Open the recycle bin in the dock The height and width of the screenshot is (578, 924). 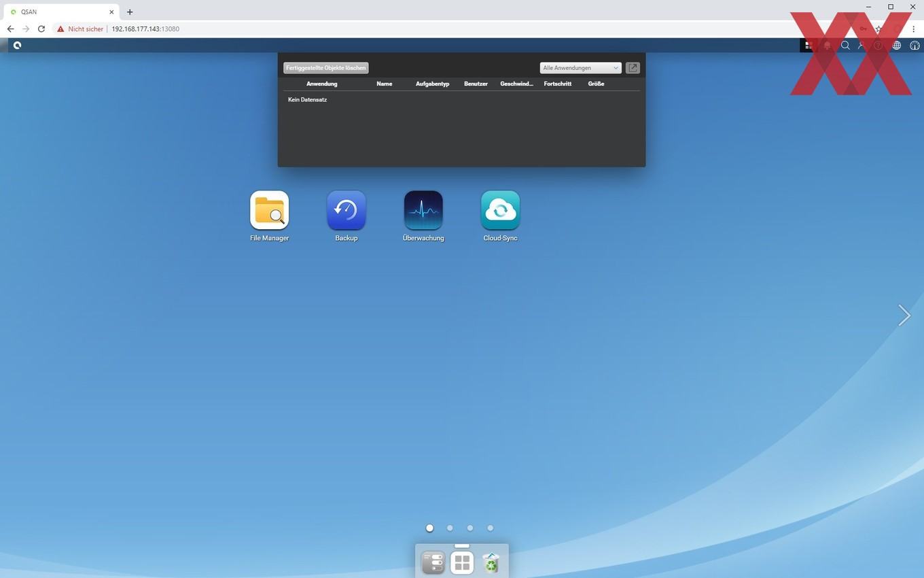[491, 562]
